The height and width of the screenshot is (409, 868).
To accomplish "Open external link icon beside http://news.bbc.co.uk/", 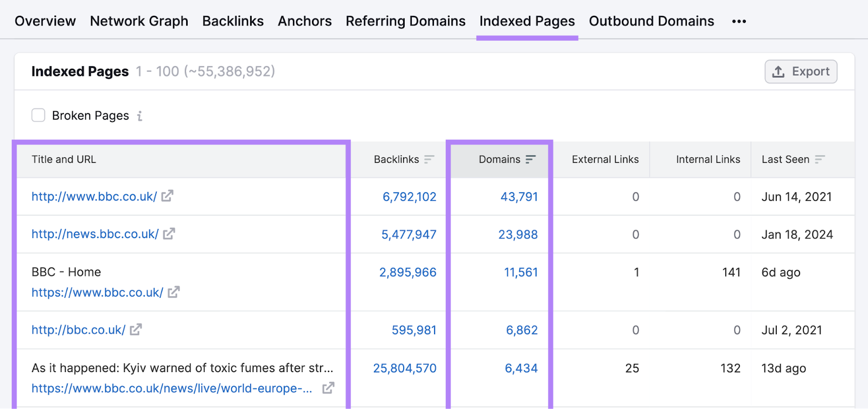I will pyautogui.click(x=169, y=234).
